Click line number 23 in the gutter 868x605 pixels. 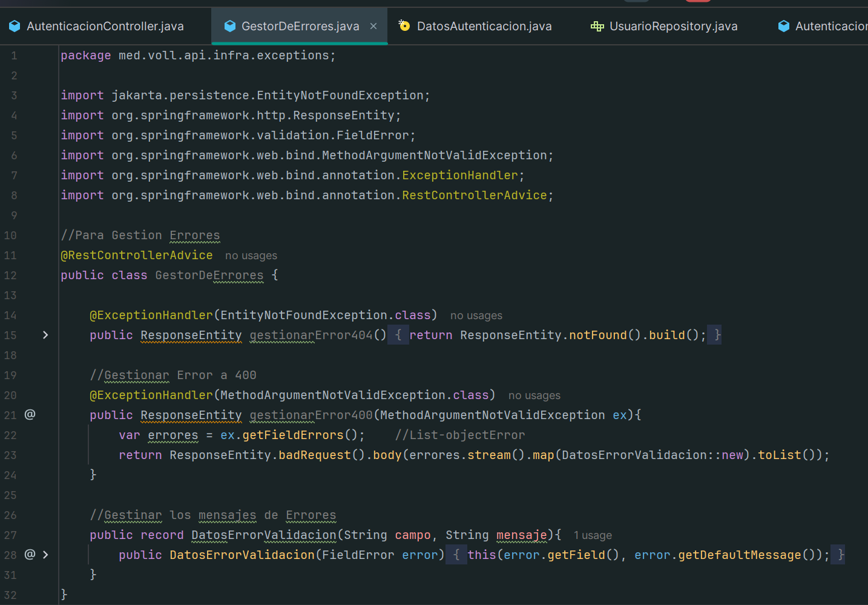coord(10,455)
